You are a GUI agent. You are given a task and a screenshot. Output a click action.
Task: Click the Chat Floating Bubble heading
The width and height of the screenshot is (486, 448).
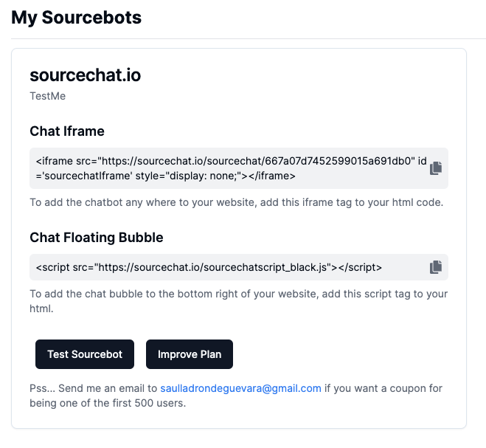tap(97, 238)
